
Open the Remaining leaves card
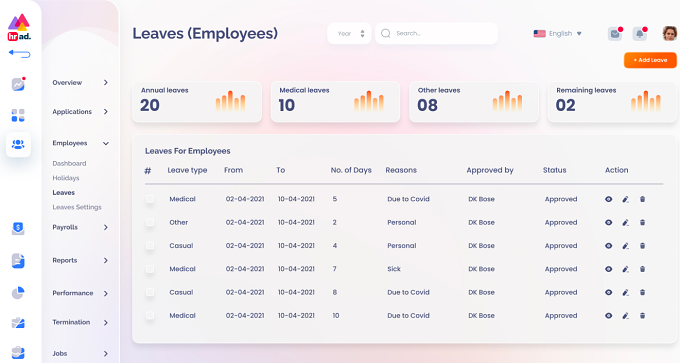click(612, 102)
